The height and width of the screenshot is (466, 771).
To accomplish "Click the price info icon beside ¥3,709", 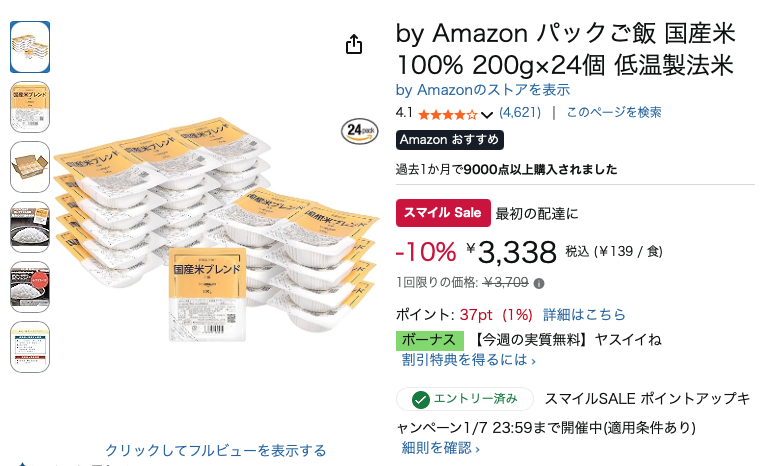I will (x=539, y=283).
